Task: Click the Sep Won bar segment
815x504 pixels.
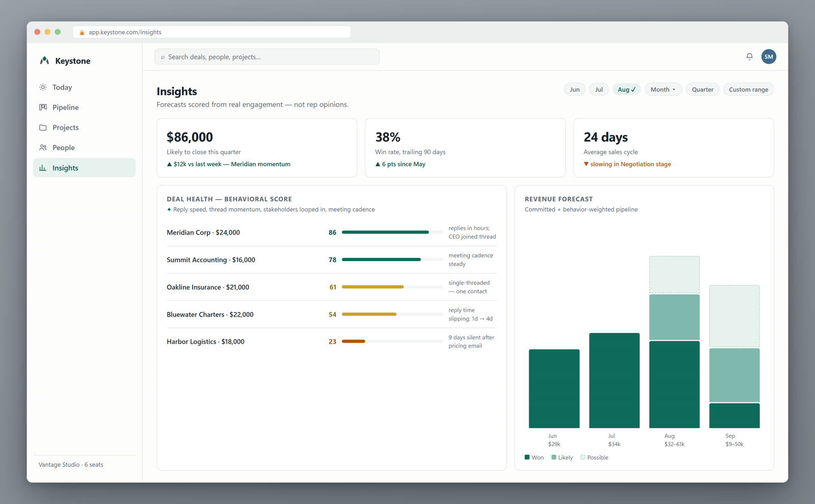Action: click(735, 415)
